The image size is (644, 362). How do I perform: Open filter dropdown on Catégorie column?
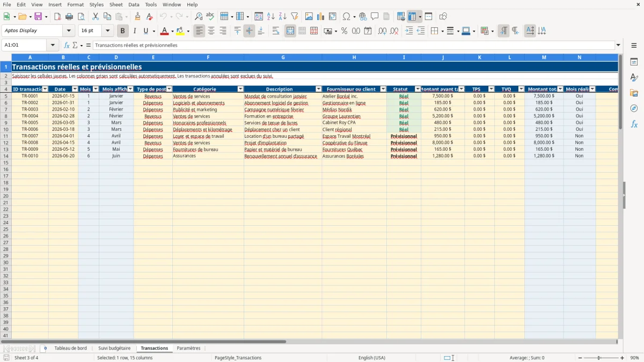(x=240, y=89)
